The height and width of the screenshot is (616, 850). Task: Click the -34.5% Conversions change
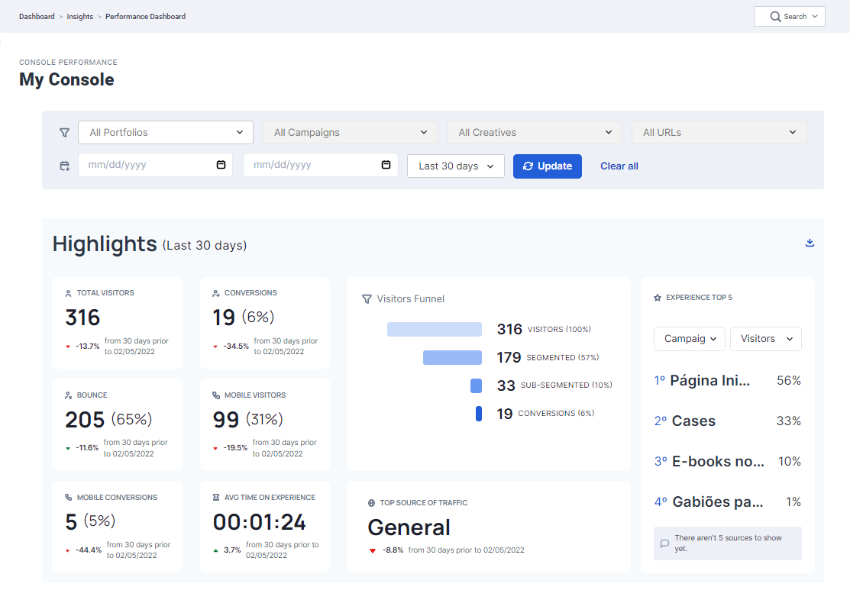click(236, 347)
